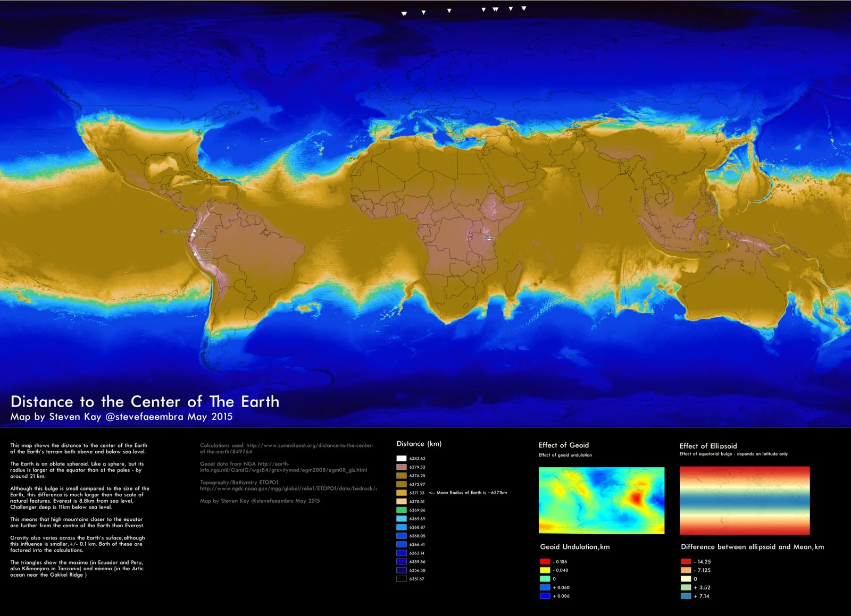Image resolution: width=851 pixels, height=616 pixels.
Task: Open the Effect of Geoid thumbnail map
Action: point(602,500)
